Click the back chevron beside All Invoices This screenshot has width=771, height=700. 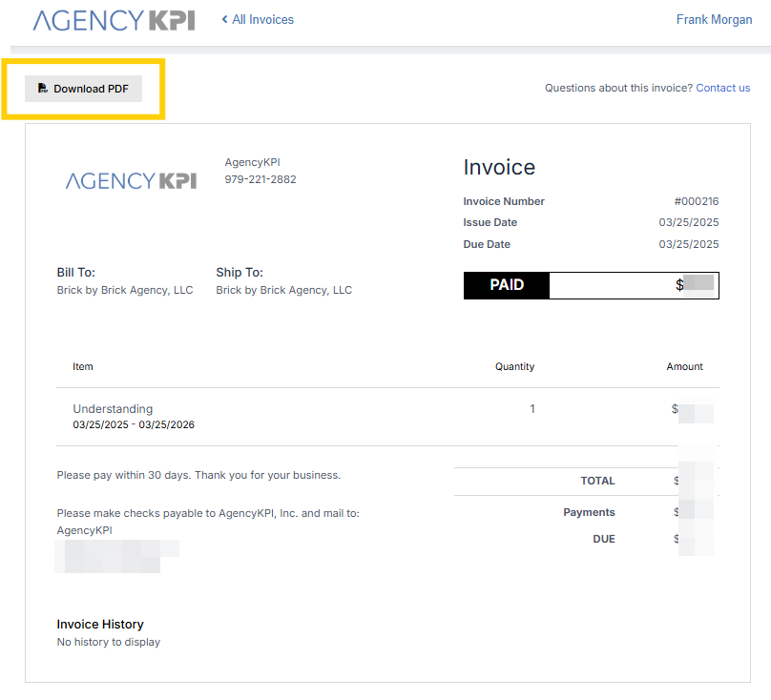pyautogui.click(x=224, y=19)
